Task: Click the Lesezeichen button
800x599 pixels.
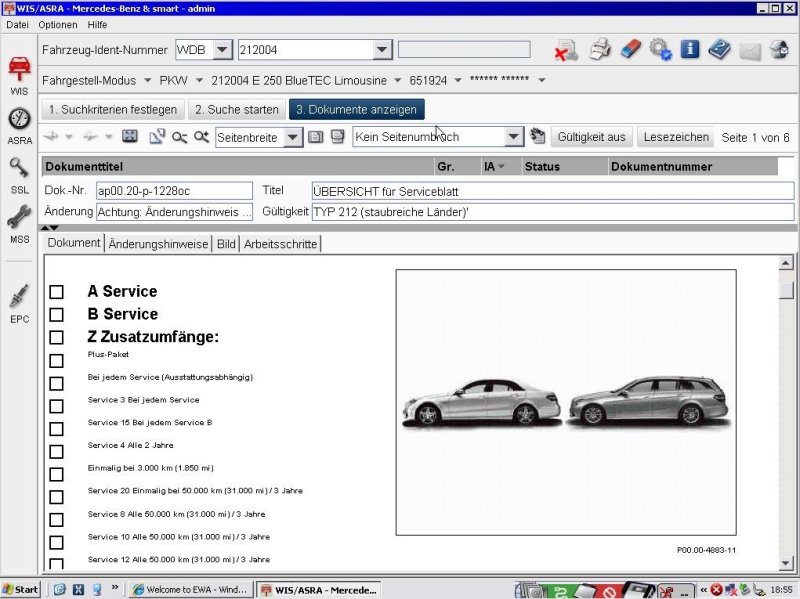Action: [x=676, y=137]
